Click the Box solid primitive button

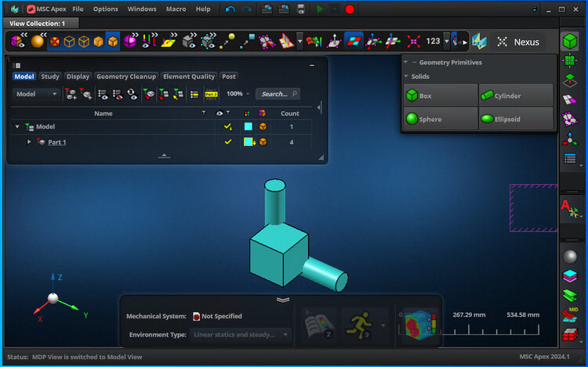tap(440, 96)
